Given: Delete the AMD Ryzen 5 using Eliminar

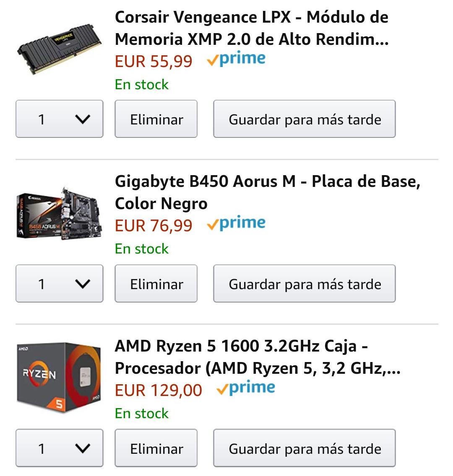Looking at the screenshot, I should tap(156, 448).
